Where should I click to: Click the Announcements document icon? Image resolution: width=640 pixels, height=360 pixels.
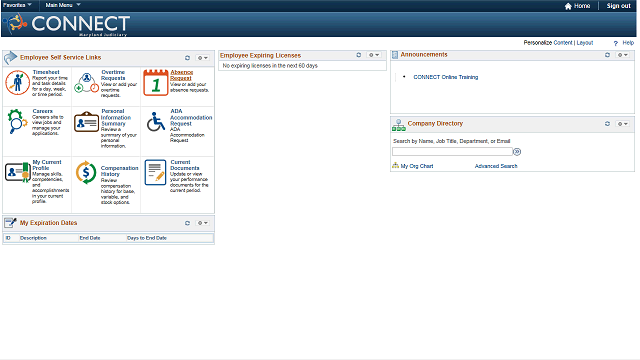[395, 55]
